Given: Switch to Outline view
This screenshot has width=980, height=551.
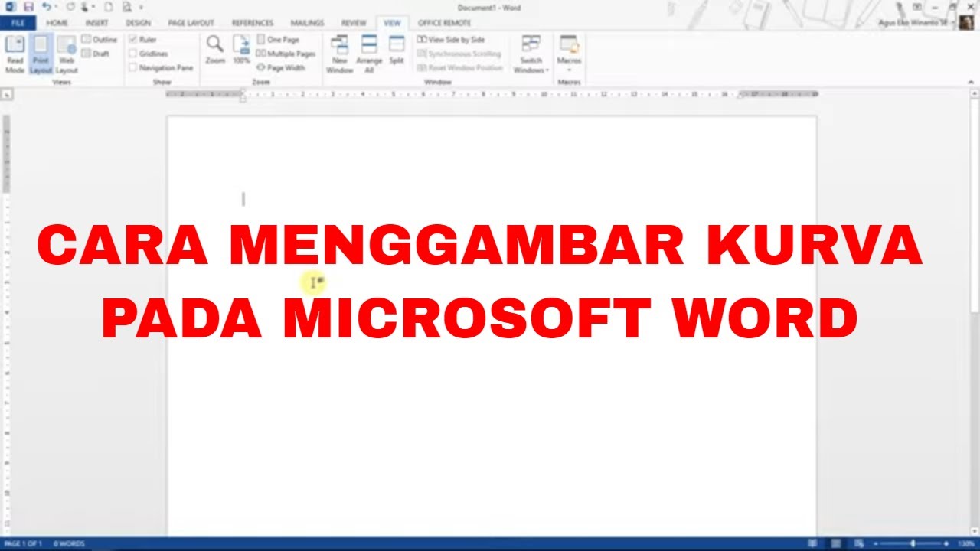Looking at the screenshot, I should click(100, 40).
